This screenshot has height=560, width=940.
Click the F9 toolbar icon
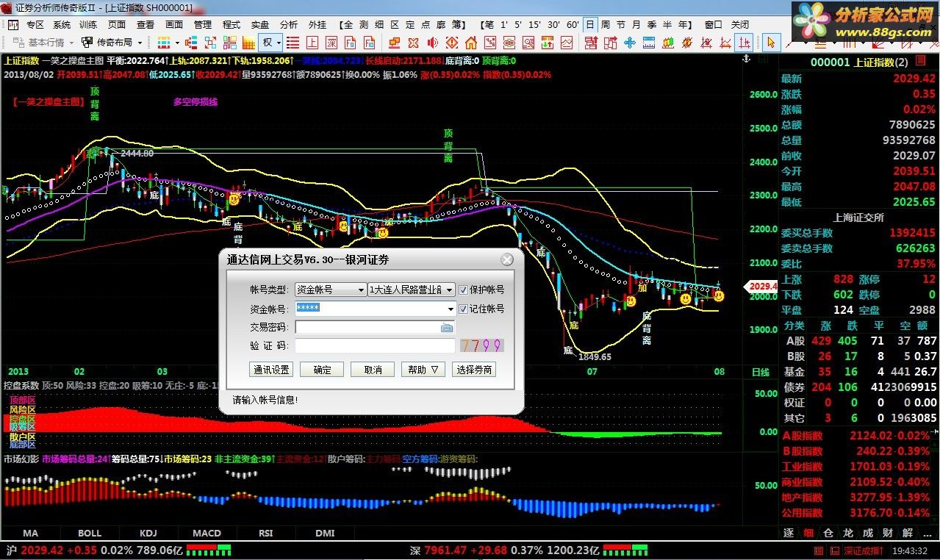tap(350, 42)
